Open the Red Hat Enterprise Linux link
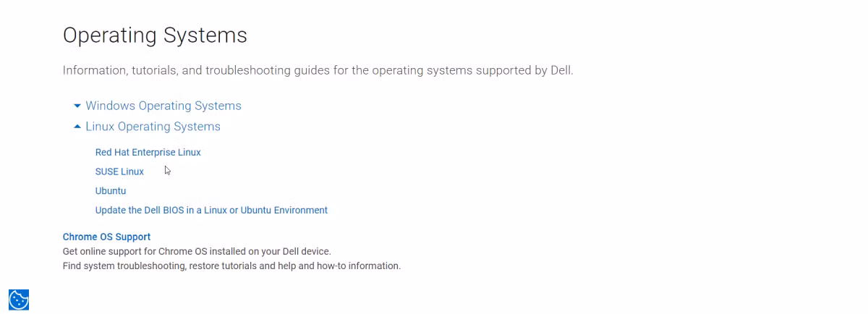Viewport: 868px width, 314px height. point(148,153)
